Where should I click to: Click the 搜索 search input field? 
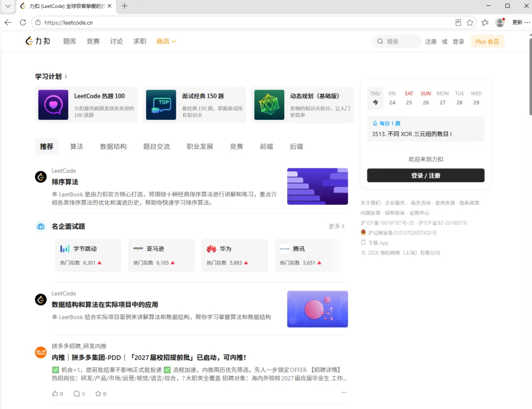[x=397, y=41]
